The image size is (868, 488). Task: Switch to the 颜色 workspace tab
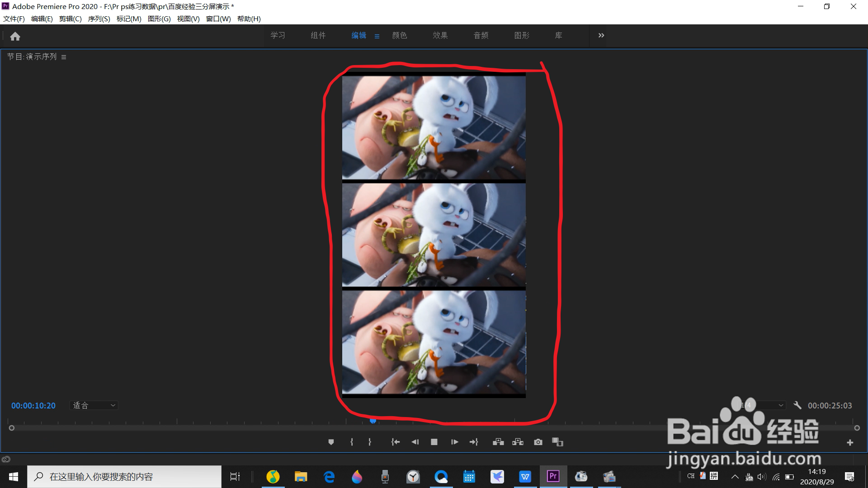pos(399,35)
